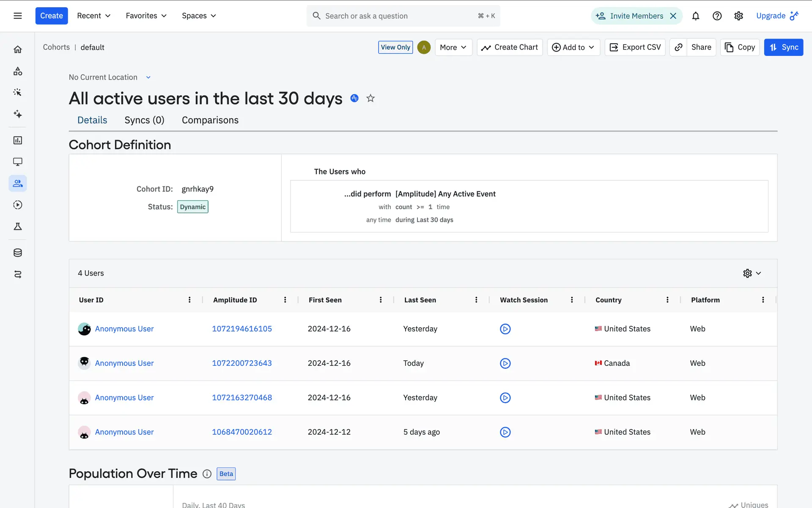Open the help question mark icon
The image size is (812, 508).
[x=717, y=16]
